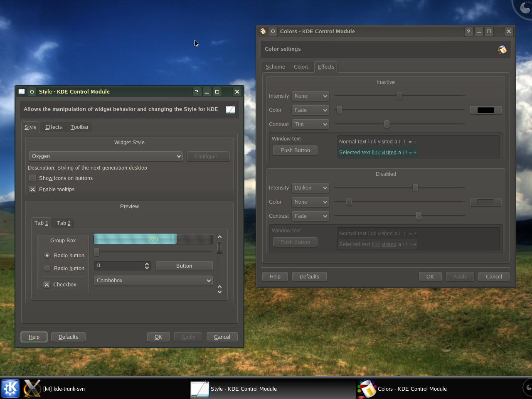The image size is (532, 399).
Task: Click the preview Button
Action: click(x=184, y=266)
